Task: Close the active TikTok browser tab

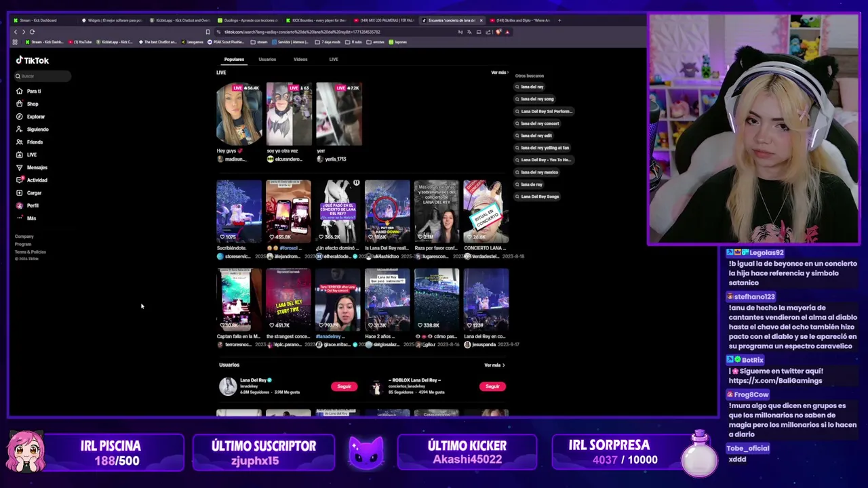Action: tap(481, 20)
